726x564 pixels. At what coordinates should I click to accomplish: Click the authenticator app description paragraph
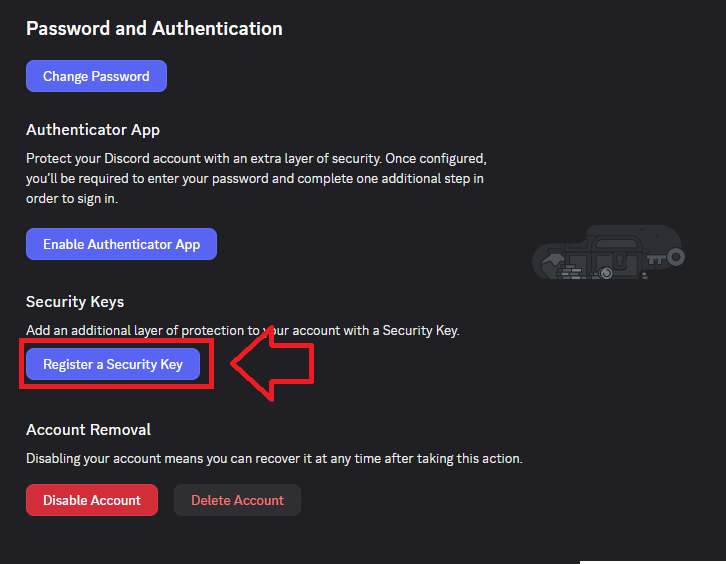click(x=255, y=178)
